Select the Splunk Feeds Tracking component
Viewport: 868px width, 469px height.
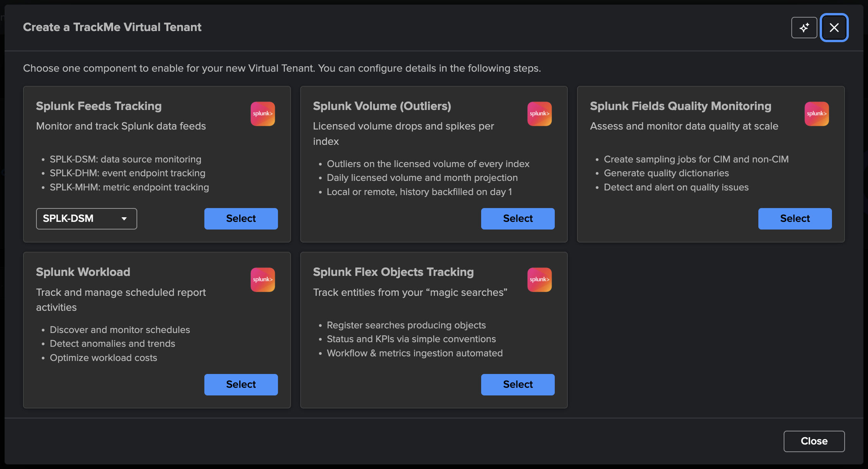[x=241, y=219]
